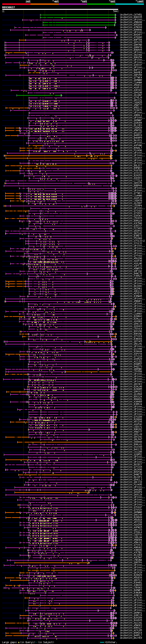
Task: Select hit UniRef100_Q9M7P0
Action: [x=131, y=563]
